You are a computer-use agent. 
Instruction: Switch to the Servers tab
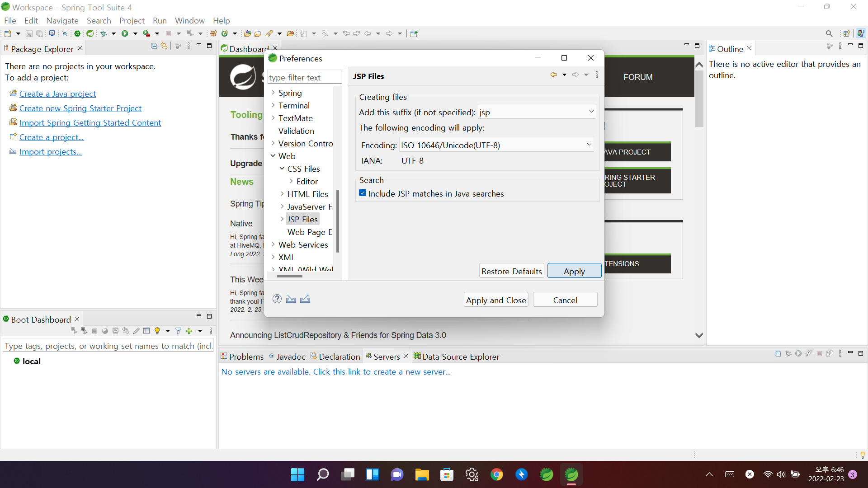tap(386, 357)
